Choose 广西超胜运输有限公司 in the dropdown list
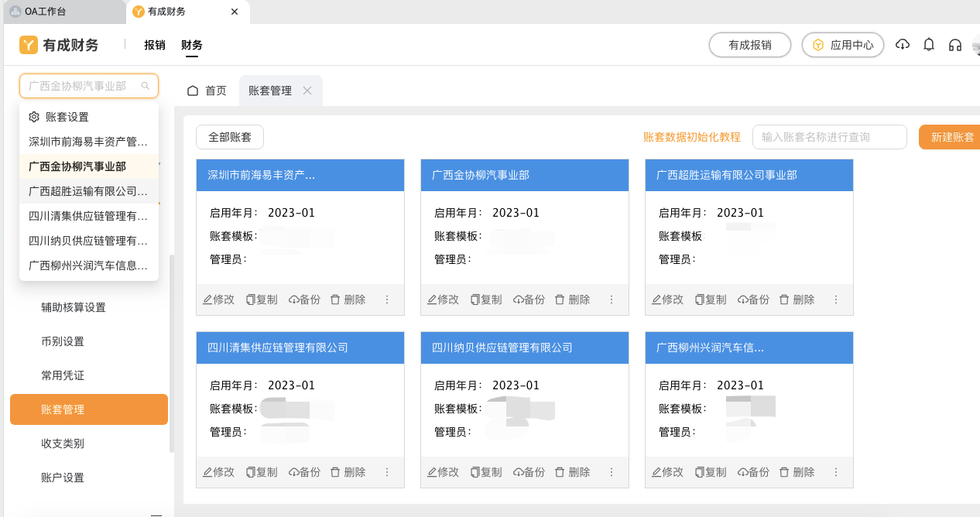This screenshot has width=980, height=517. point(88,191)
